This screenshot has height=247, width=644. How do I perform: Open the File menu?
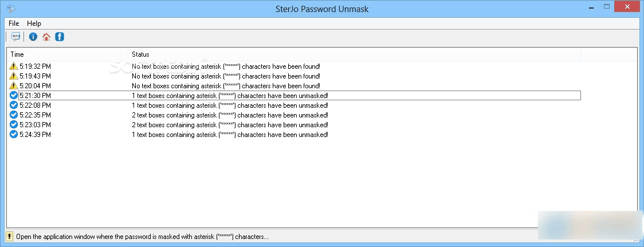click(14, 23)
